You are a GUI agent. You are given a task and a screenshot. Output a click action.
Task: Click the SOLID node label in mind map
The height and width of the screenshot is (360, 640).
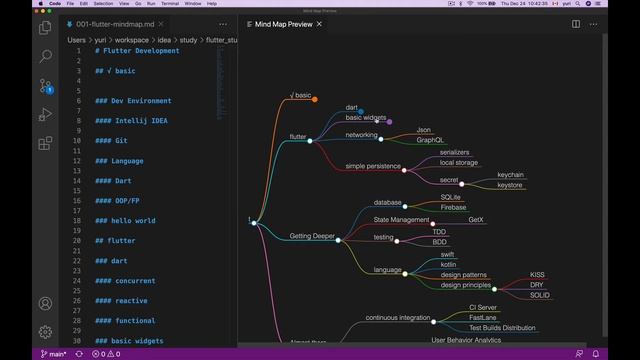(540, 295)
